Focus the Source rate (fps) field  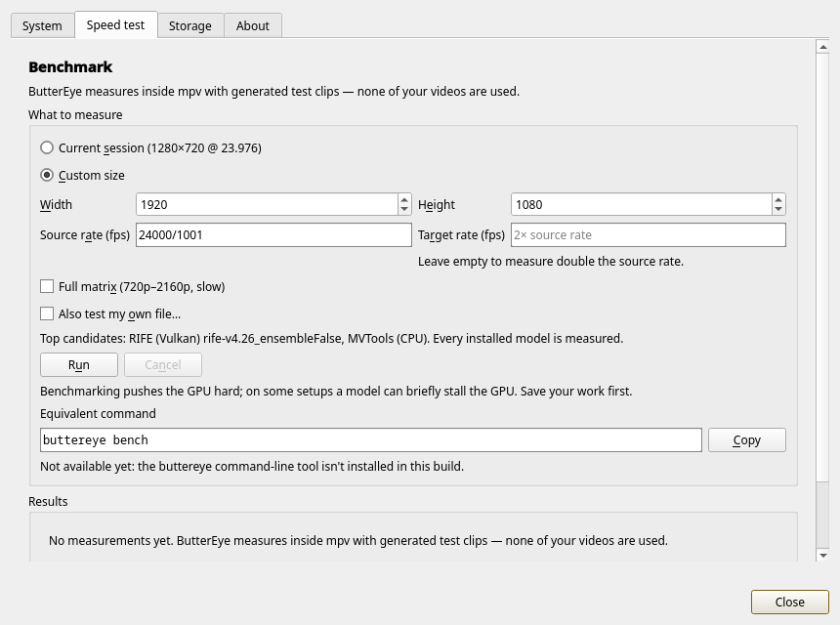[x=273, y=235]
